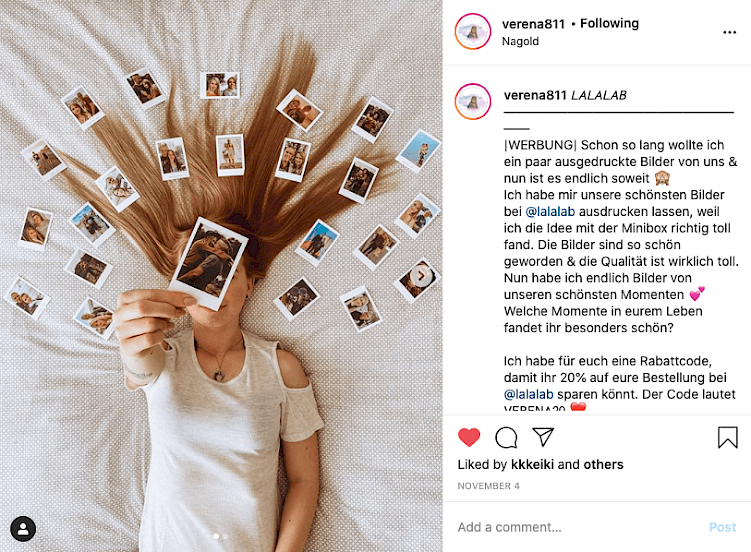Go to the next carousel photo arrow
Image resolution: width=751 pixels, height=552 pixels.
pyautogui.click(x=421, y=276)
